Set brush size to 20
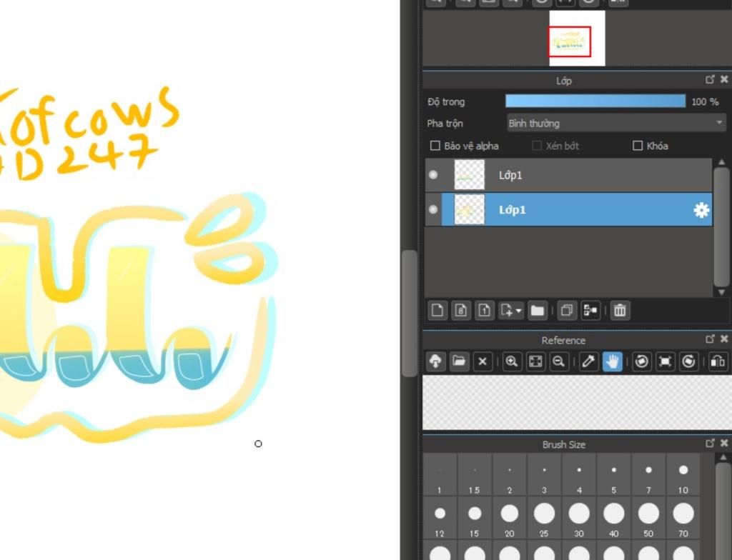The image size is (732, 560). [509, 518]
